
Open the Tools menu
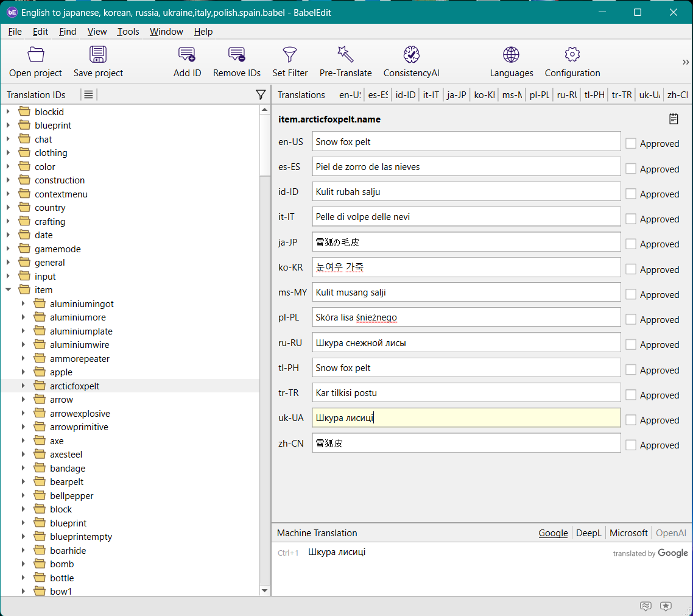click(128, 32)
